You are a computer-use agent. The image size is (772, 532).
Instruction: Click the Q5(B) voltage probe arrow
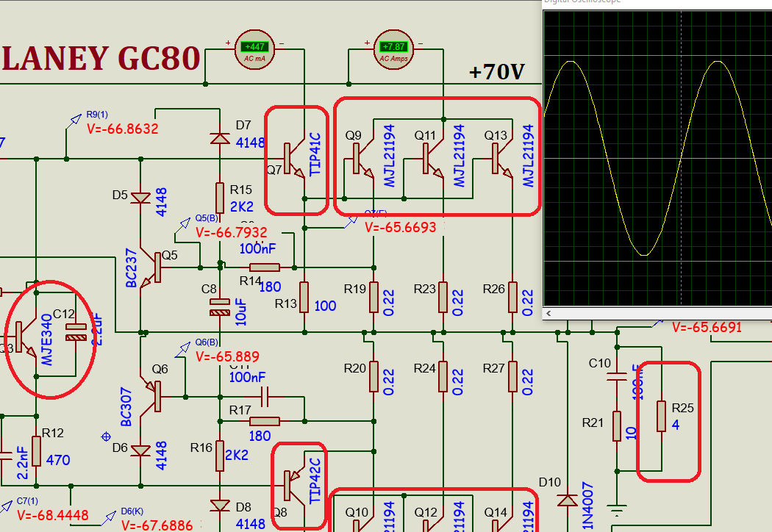click(183, 225)
